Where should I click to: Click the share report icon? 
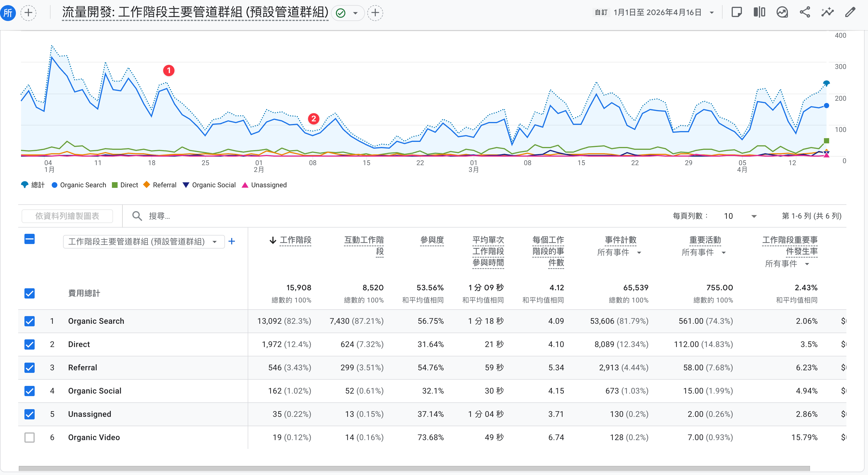point(805,12)
